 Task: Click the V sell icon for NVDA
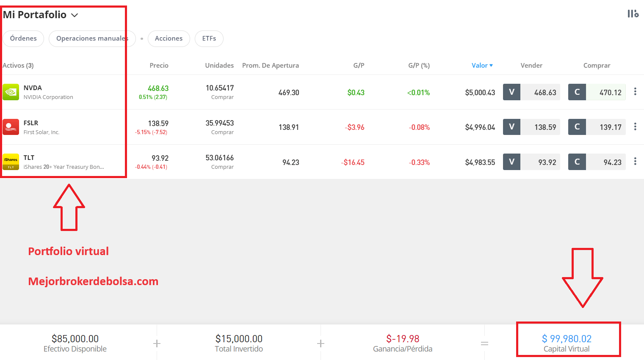click(x=511, y=92)
